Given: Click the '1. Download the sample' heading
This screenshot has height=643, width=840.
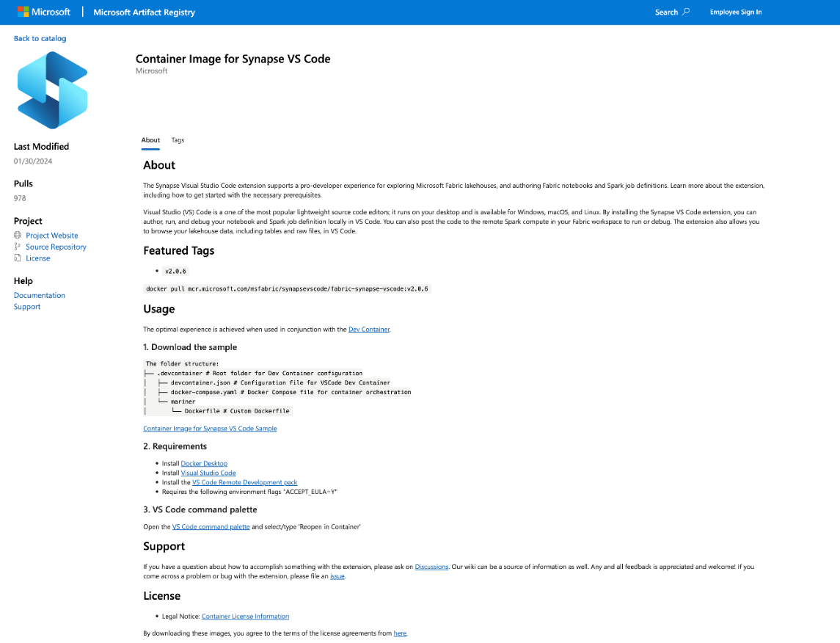Looking at the screenshot, I should pyautogui.click(x=190, y=346).
